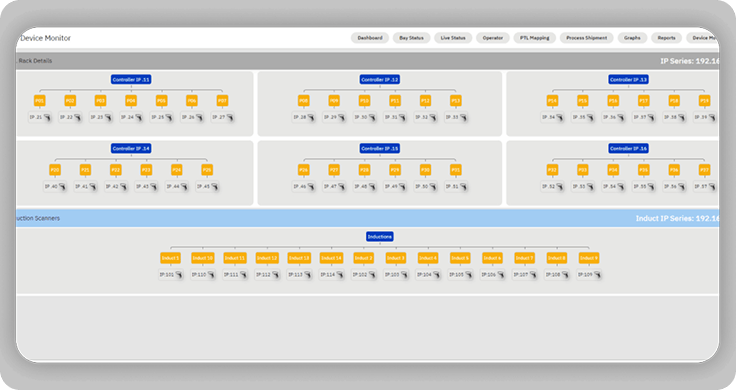The width and height of the screenshot is (736, 390).
Task: Select rack node P16
Action: (x=613, y=100)
